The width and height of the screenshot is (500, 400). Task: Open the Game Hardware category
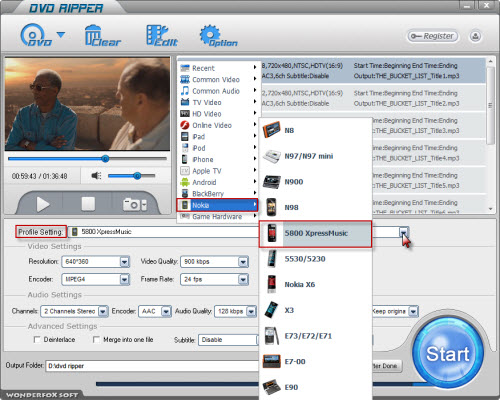click(218, 217)
